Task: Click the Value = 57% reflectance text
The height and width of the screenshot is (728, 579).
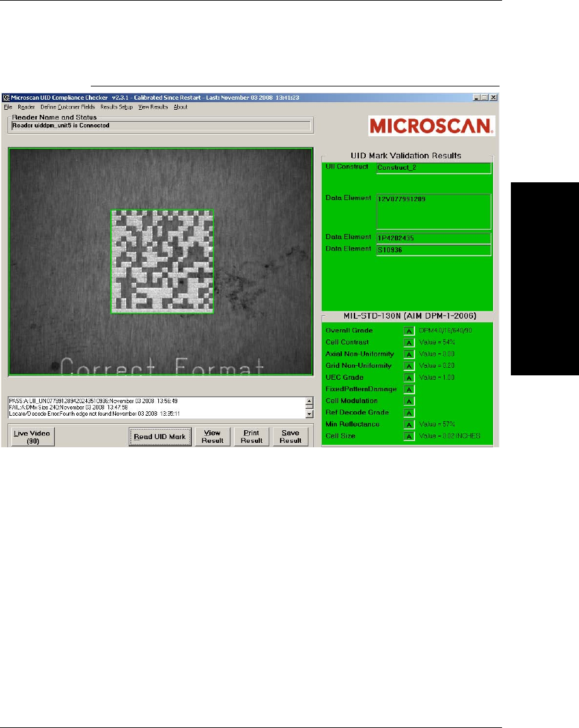Action: click(437, 425)
